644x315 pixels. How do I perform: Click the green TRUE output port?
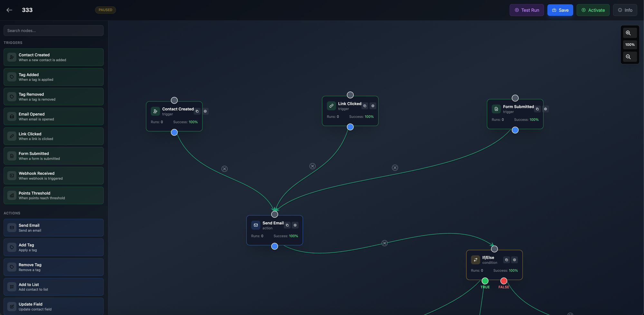point(485,281)
